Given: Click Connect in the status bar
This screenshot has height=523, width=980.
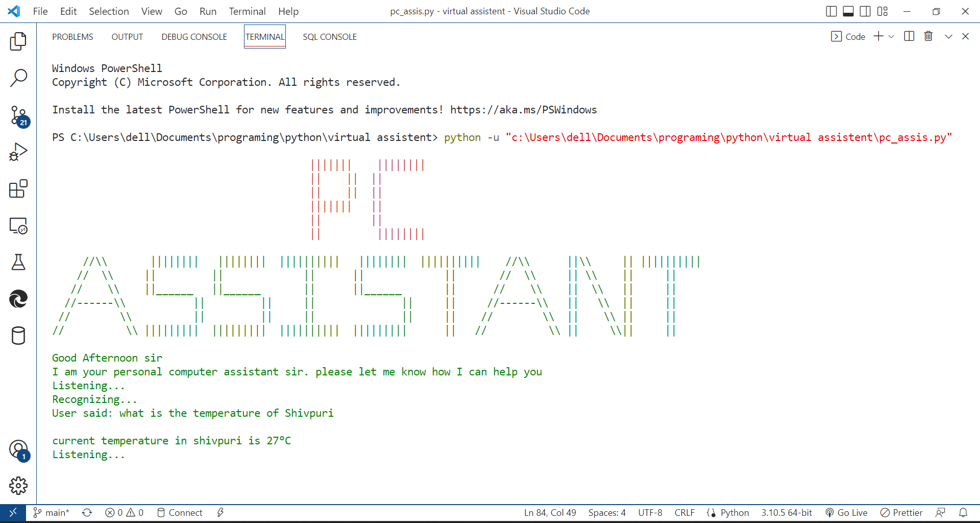Looking at the screenshot, I should (x=180, y=512).
